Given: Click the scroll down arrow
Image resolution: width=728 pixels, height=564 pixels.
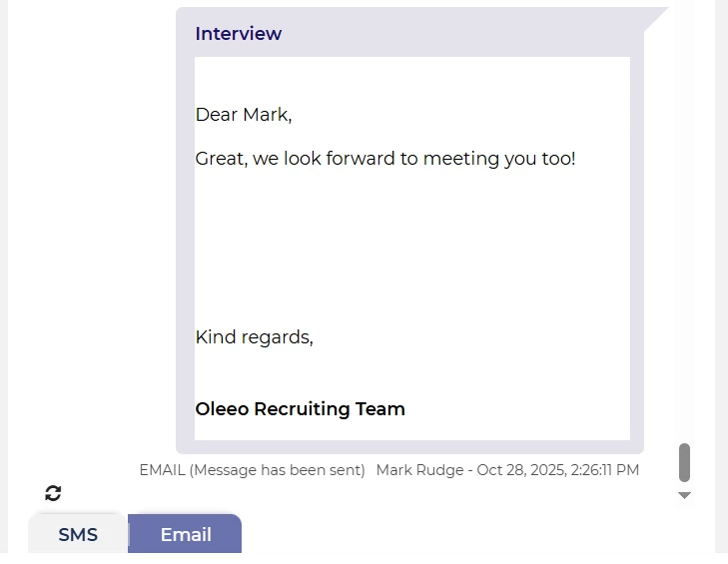Looking at the screenshot, I should pyautogui.click(x=684, y=495).
